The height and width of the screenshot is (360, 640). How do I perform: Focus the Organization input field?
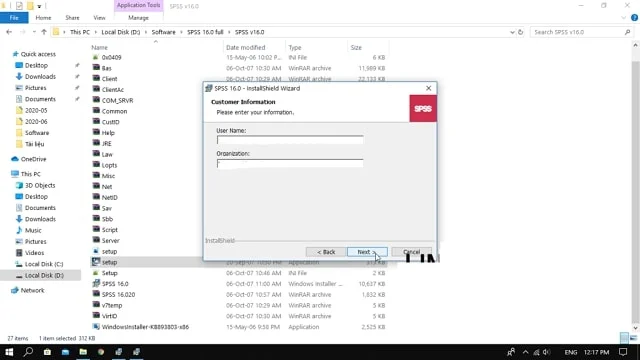(290, 163)
